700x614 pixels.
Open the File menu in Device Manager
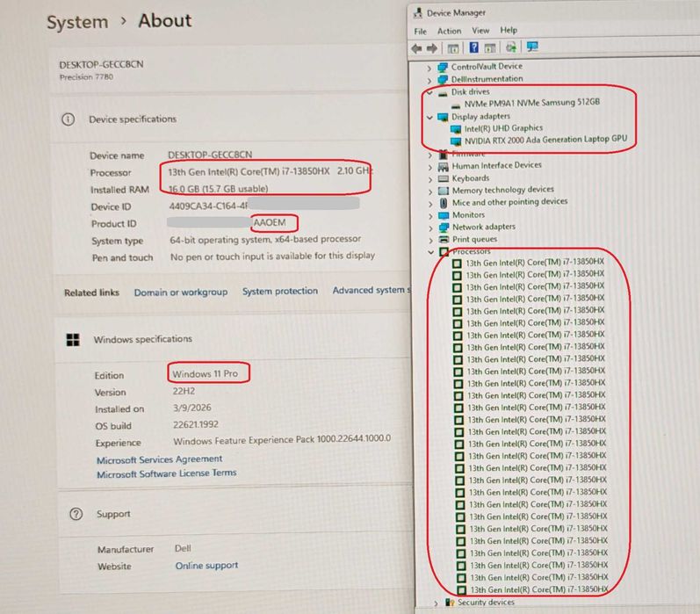tap(420, 32)
